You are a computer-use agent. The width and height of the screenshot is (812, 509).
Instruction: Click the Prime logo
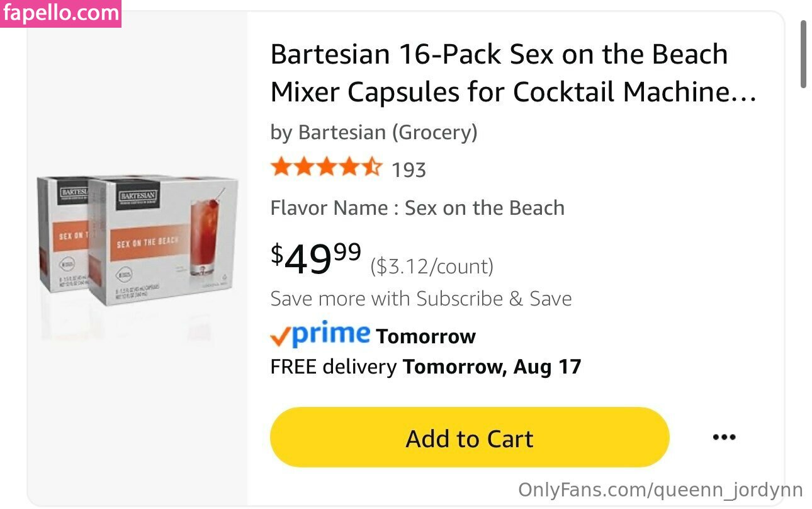click(x=331, y=334)
